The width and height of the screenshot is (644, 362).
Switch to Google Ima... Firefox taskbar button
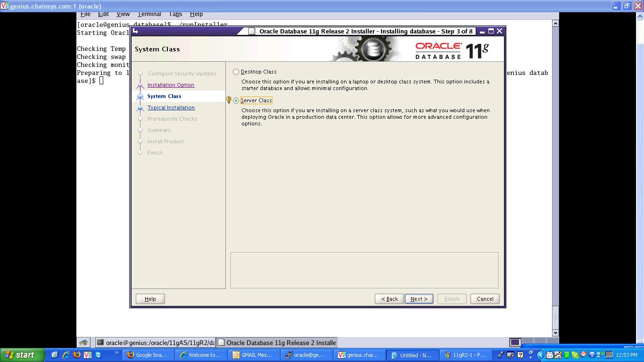(148, 355)
